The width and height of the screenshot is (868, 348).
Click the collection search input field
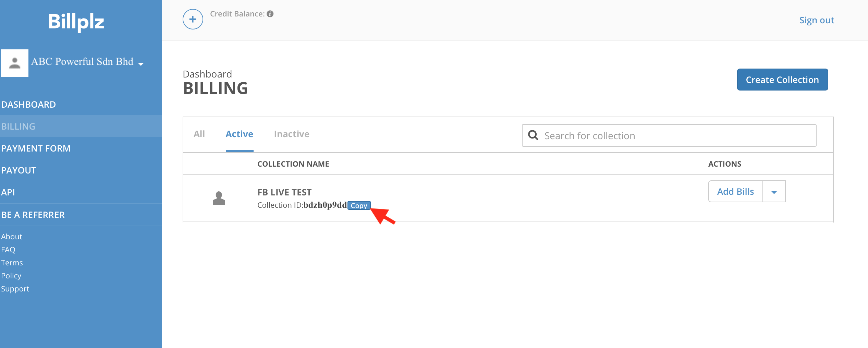tap(668, 135)
